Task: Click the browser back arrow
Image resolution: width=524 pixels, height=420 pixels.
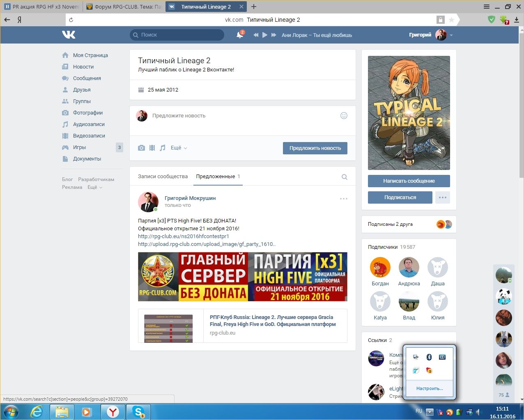Action: tap(7, 20)
